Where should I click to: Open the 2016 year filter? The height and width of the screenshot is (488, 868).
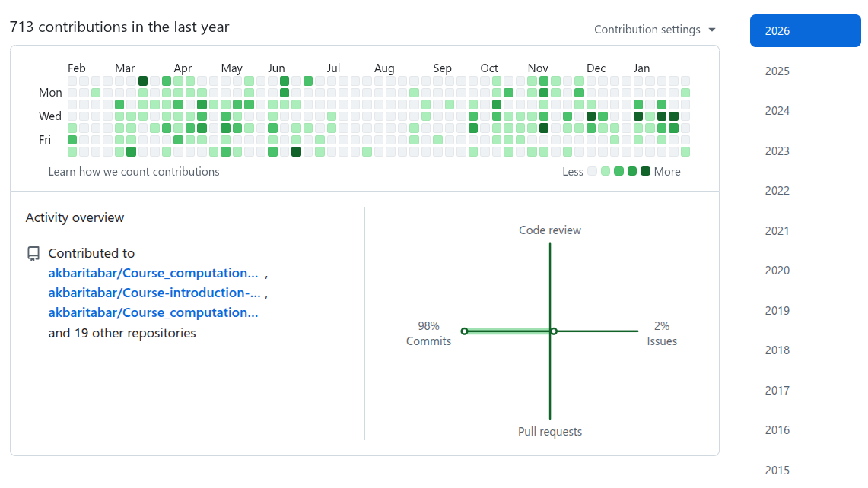[777, 430]
